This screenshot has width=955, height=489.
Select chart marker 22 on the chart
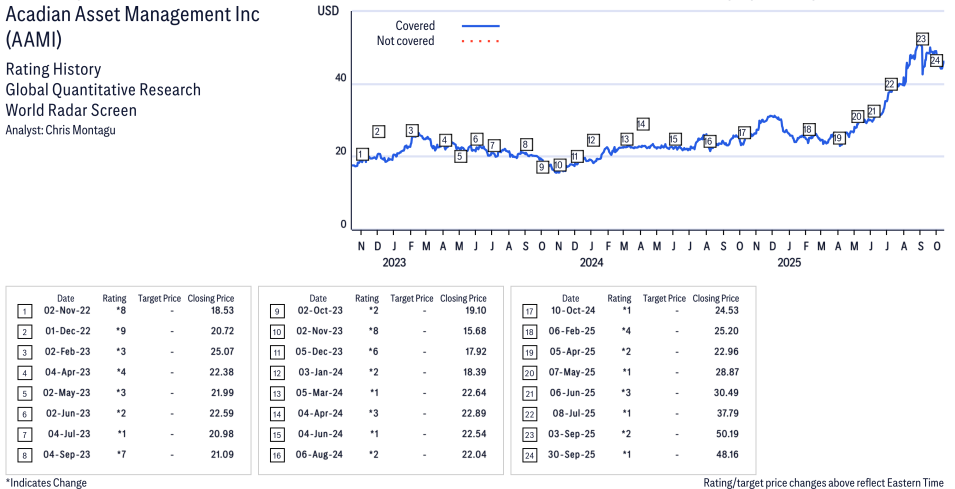click(890, 84)
